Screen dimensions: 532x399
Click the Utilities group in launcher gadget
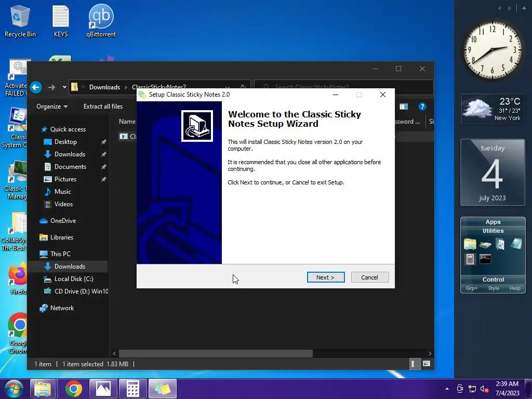(493, 231)
